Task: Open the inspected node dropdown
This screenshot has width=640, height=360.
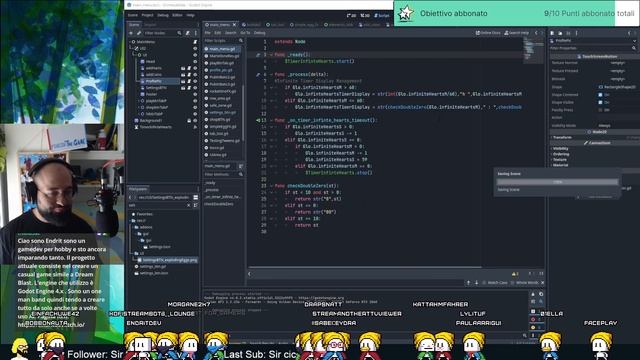Action: (x=634, y=41)
